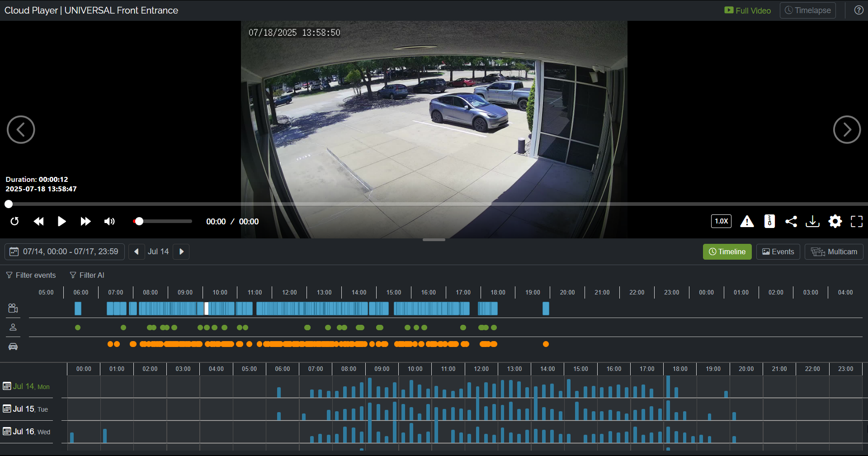Click the warning triangle icon

tap(747, 221)
